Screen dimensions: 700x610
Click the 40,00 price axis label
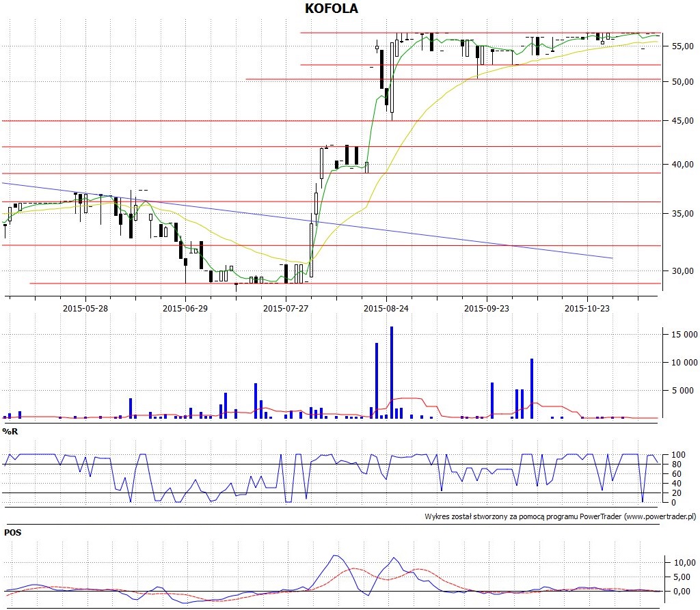683,164
